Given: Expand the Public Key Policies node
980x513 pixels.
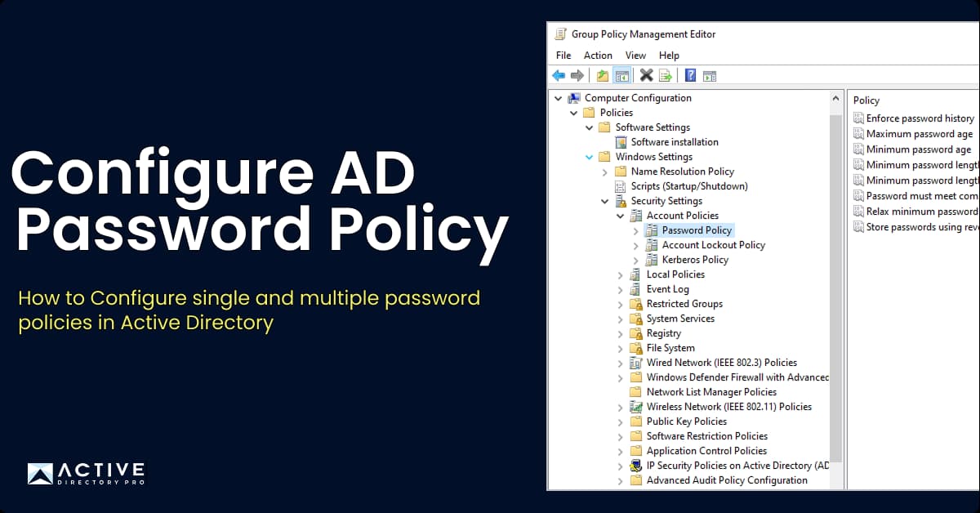Looking at the screenshot, I should click(621, 422).
